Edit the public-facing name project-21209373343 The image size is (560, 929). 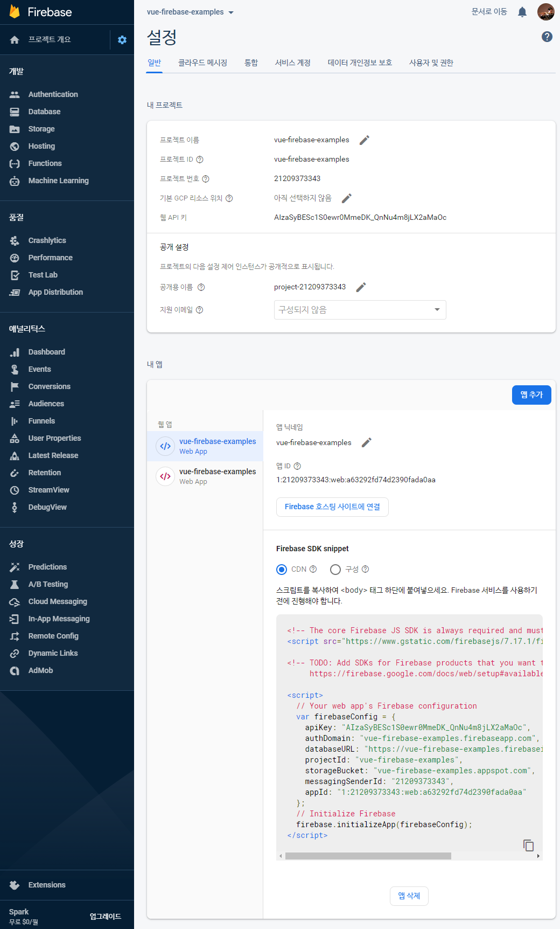click(x=361, y=287)
